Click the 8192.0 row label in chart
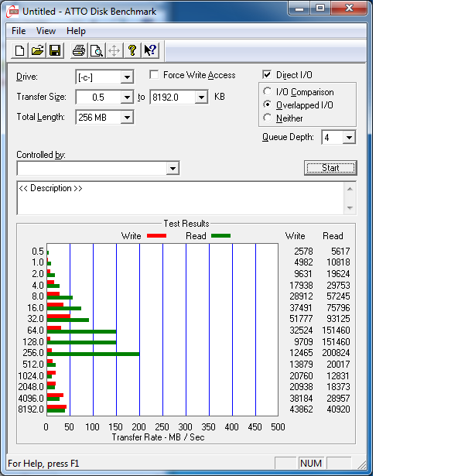Image resolution: width=475 pixels, height=476 pixels. [31, 409]
